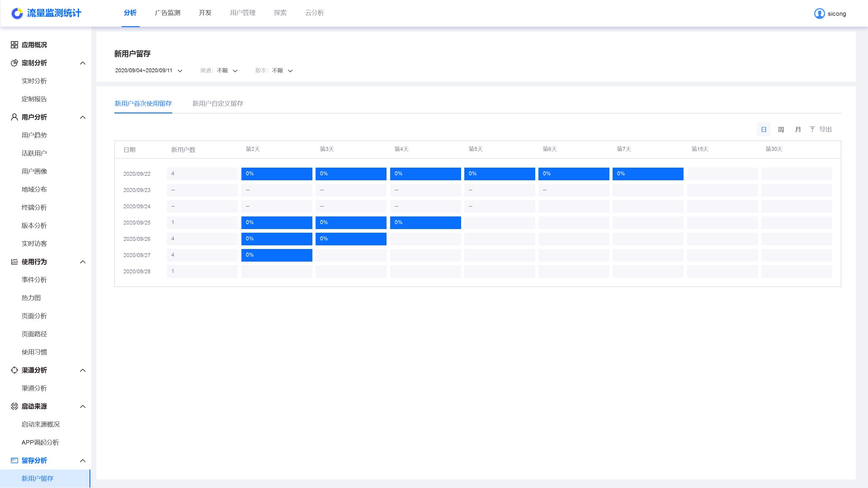Click the 留存分析 panel icon

coord(14,460)
